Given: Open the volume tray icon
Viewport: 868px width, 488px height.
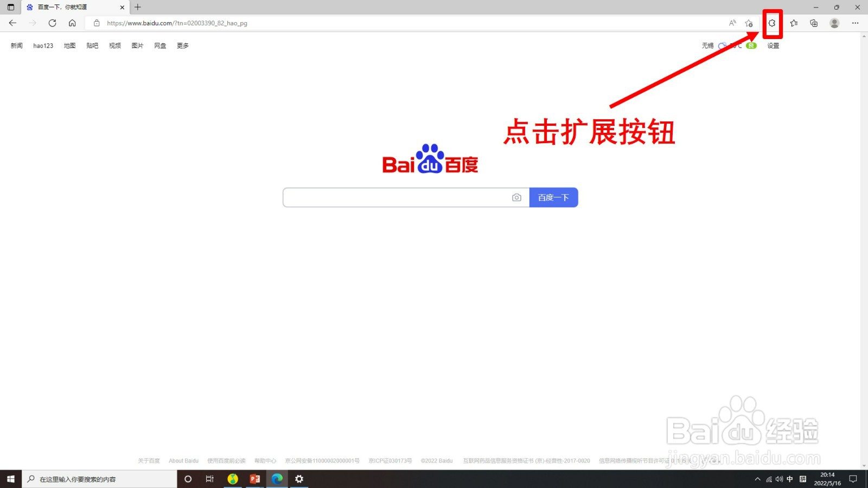Looking at the screenshot, I should click(x=779, y=479).
